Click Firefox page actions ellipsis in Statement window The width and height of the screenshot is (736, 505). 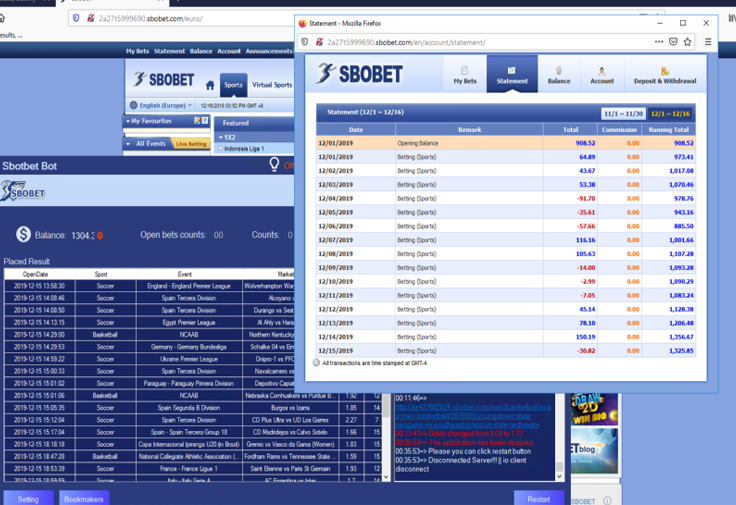coord(659,42)
